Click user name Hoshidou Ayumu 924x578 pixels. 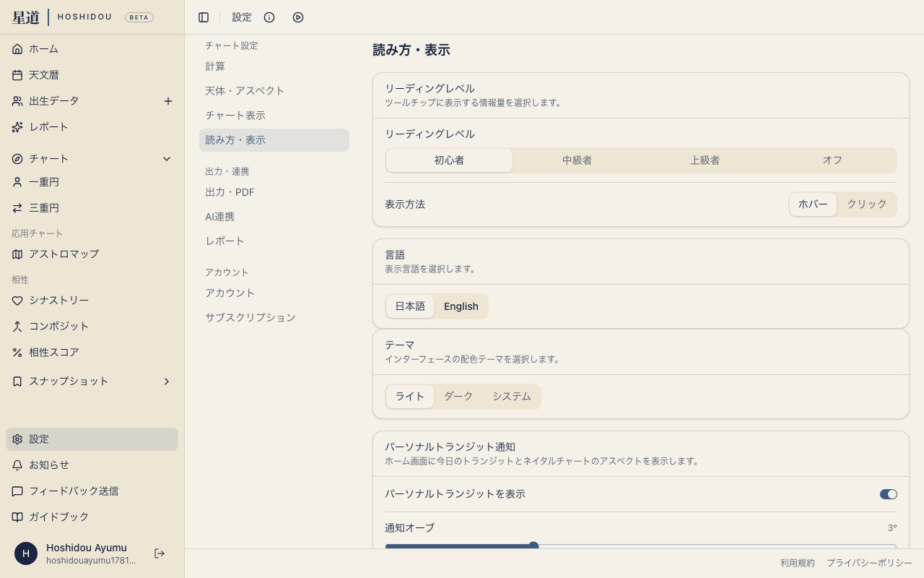[x=87, y=548]
